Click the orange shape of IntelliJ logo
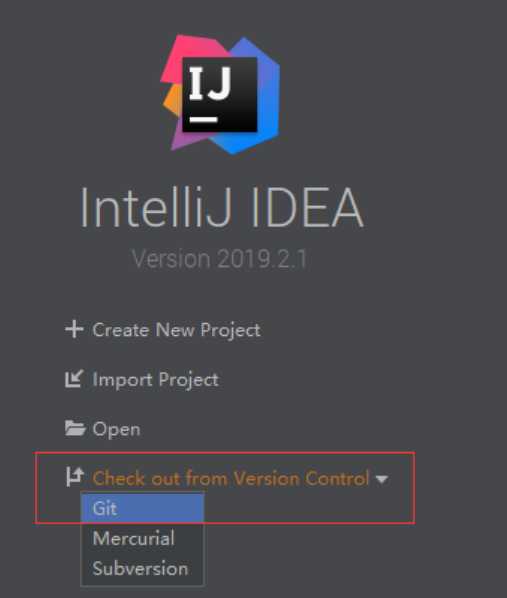Viewport: 507px width, 598px height. (x=173, y=100)
